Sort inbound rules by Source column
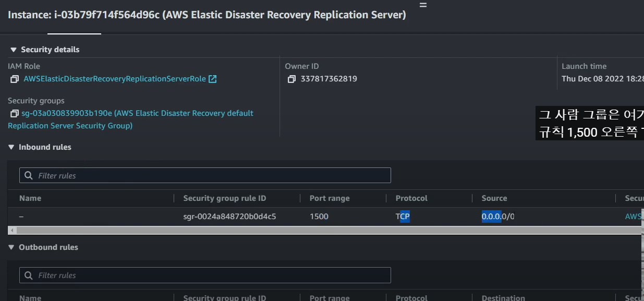This screenshot has height=301, width=644. 494,198
